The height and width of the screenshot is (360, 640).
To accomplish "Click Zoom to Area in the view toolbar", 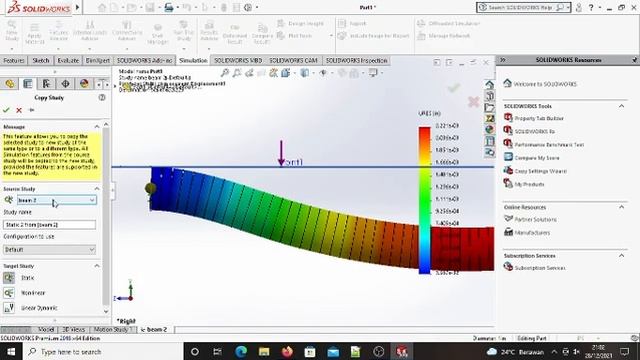I will (237, 73).
